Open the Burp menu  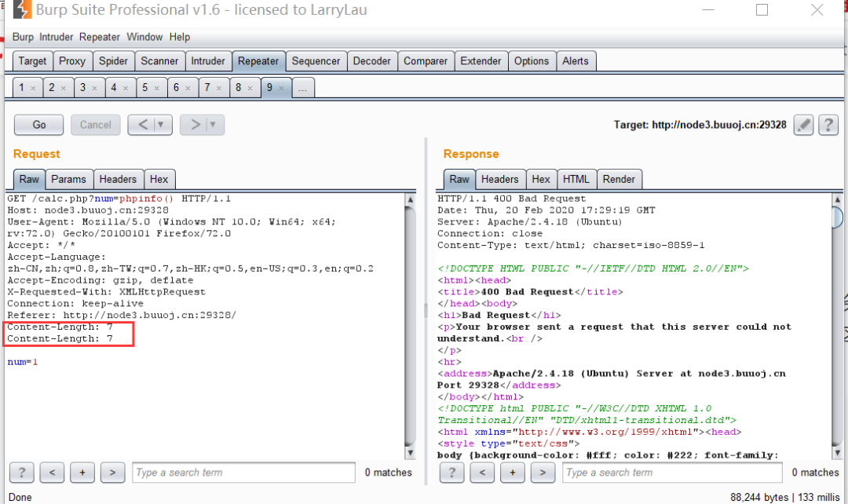pyautogui.click(x=23, y=37)
